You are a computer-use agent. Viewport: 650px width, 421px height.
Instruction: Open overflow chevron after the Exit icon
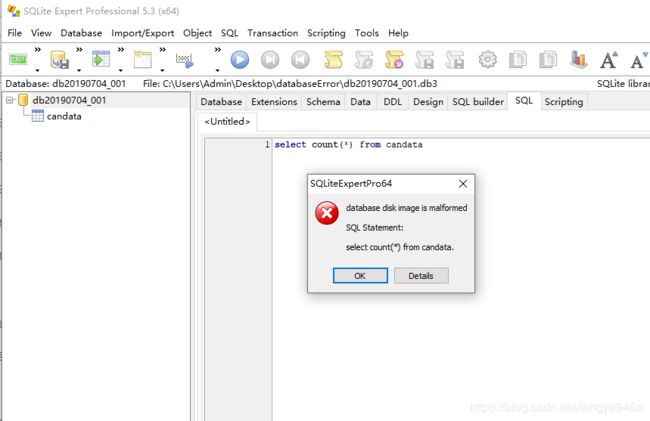[38, 50]
